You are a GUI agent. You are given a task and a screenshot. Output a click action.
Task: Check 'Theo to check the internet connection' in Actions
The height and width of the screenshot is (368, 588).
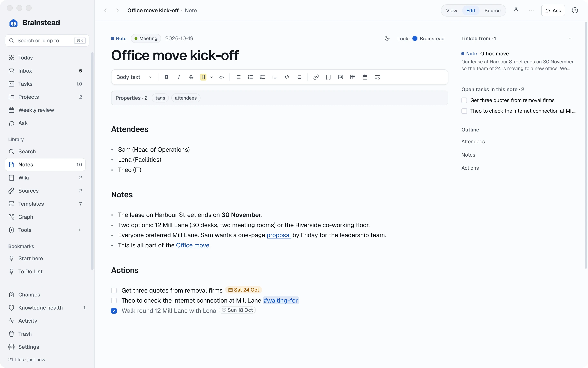[114, 301]
